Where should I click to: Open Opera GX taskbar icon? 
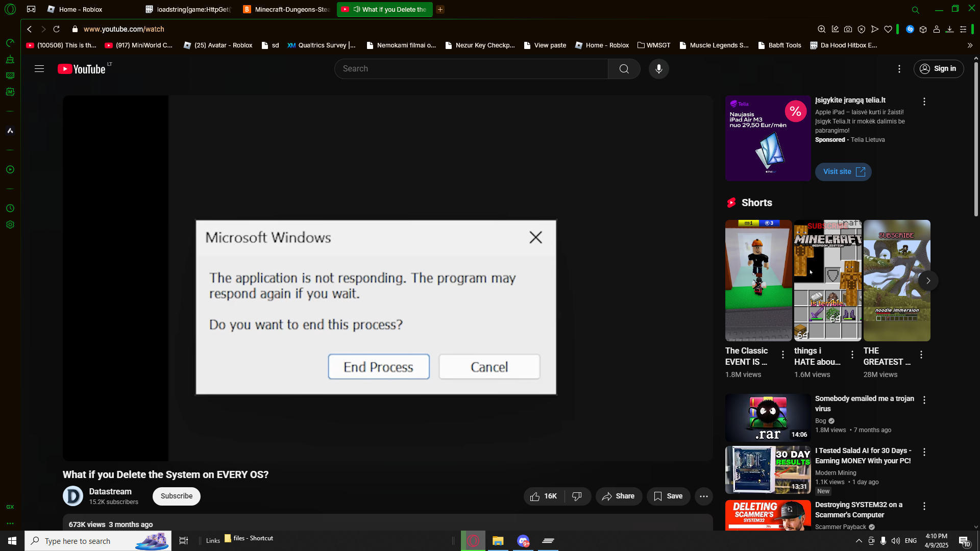[x=473, y=541]
